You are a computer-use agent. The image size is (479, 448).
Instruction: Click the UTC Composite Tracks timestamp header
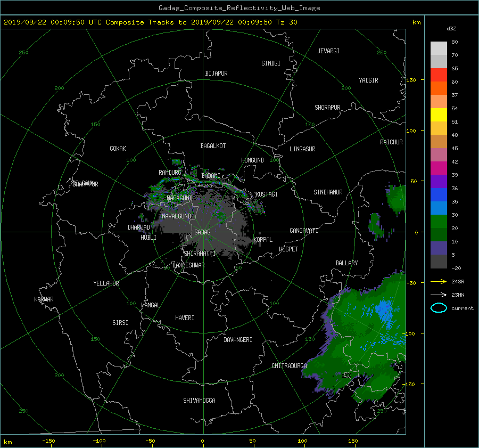(x=150, y=22)
